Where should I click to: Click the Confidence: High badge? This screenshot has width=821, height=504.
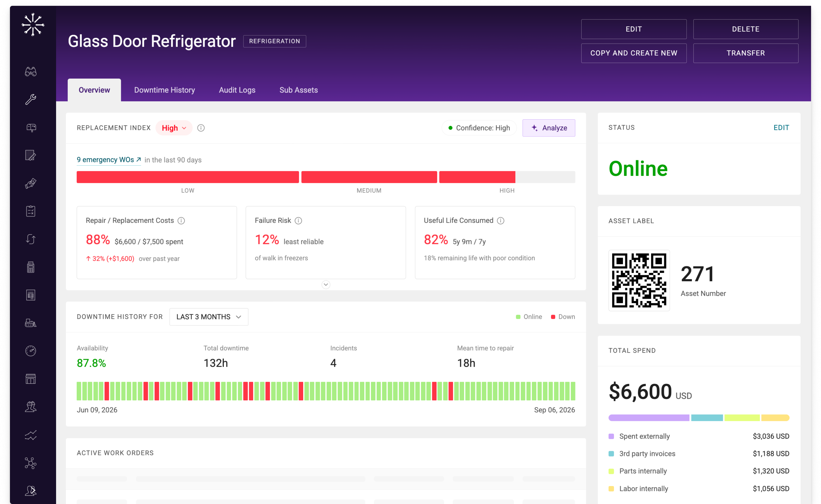pyautogui.click(x=479, y=128)
